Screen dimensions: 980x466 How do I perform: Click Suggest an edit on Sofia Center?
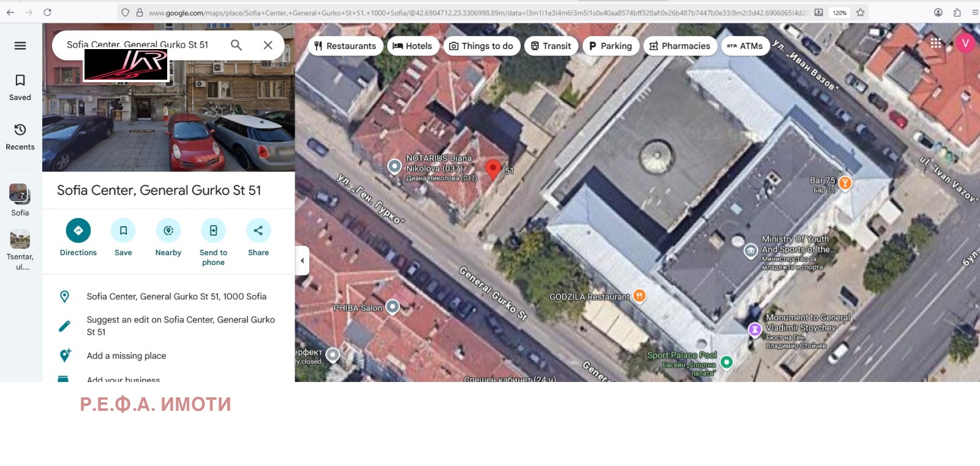point(181,326)
